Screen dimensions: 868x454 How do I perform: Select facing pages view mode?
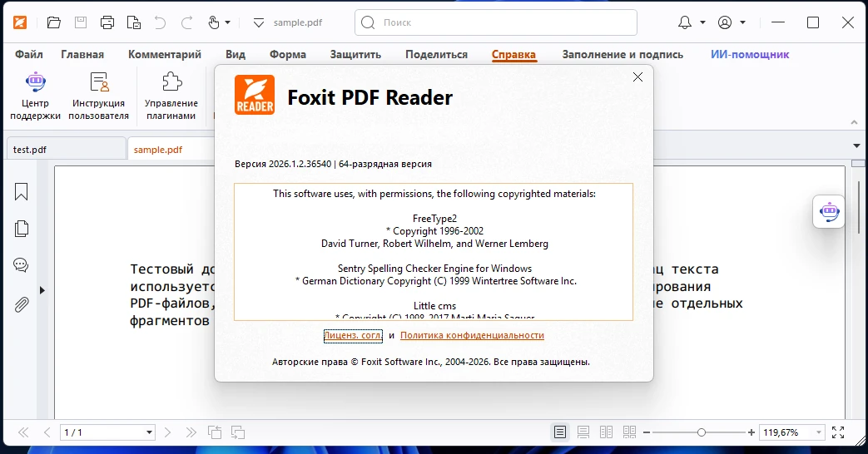point(606,432)
